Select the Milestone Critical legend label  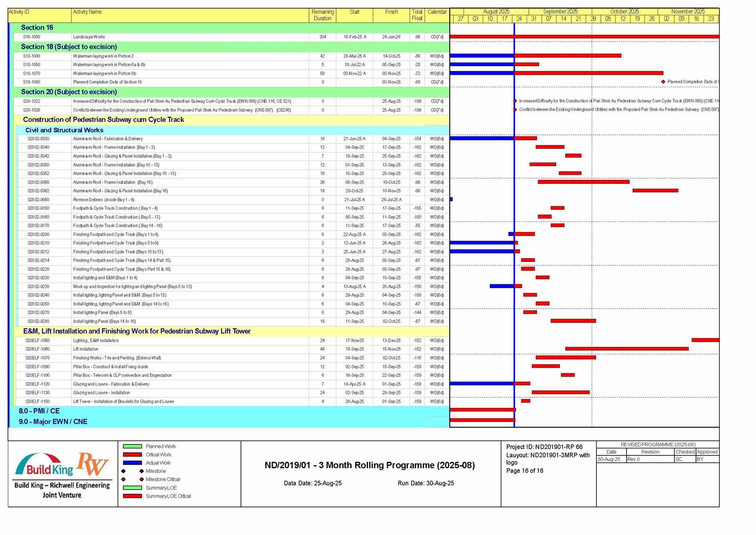pos(163,479)
